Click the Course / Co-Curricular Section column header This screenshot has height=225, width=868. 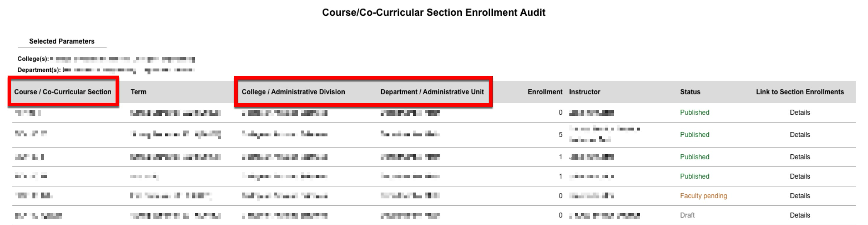[x=63, y=92]
